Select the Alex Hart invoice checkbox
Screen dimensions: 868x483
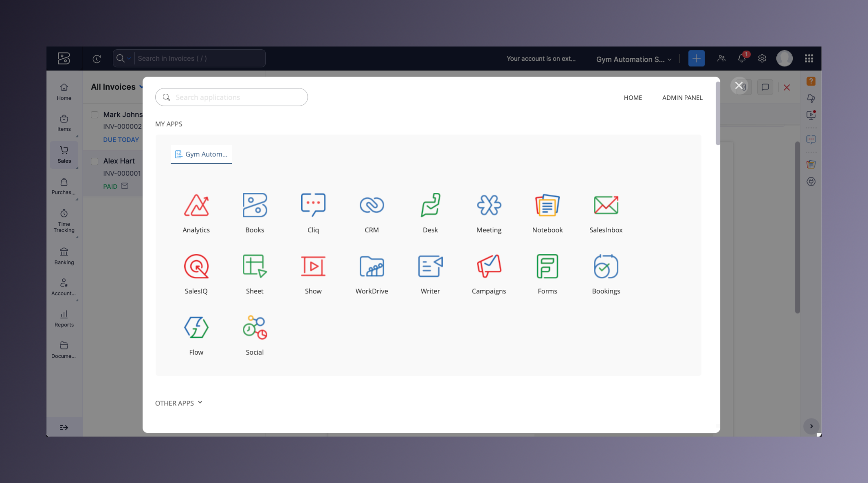point(94,161)
